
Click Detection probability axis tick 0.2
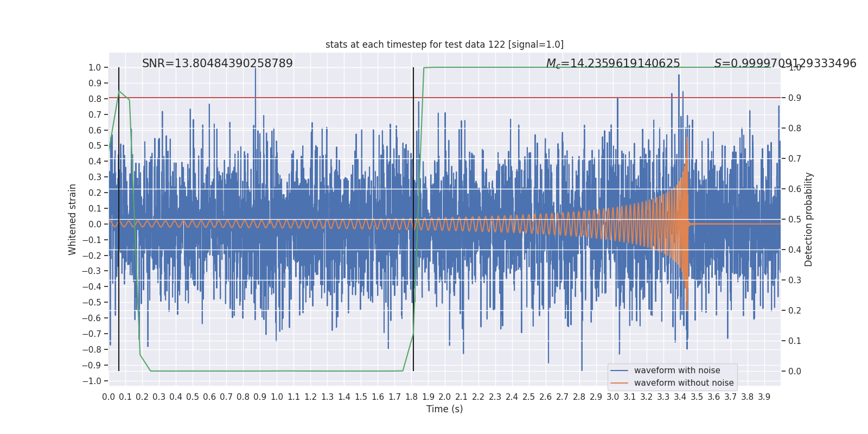[795, 311]
